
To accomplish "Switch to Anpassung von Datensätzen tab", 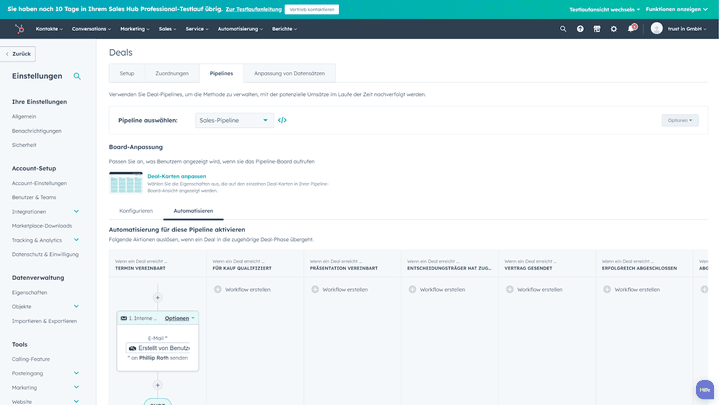I will [289, 73].
